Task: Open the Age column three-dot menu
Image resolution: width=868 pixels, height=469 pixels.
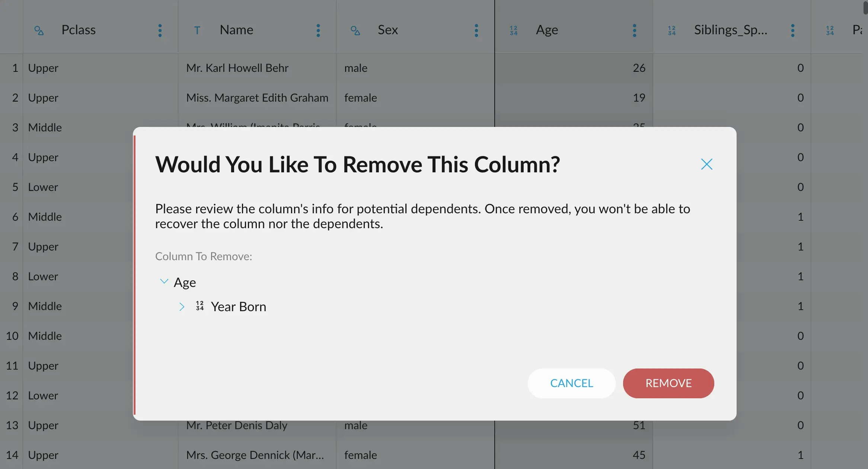Action: 634,31
